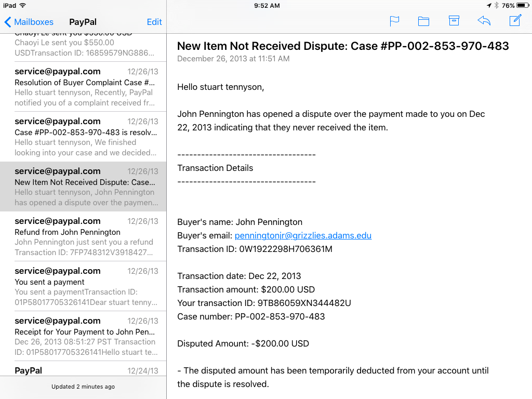
Task: Tap Case number PP-002-853-970-483 line
Action: pos(251,316)
